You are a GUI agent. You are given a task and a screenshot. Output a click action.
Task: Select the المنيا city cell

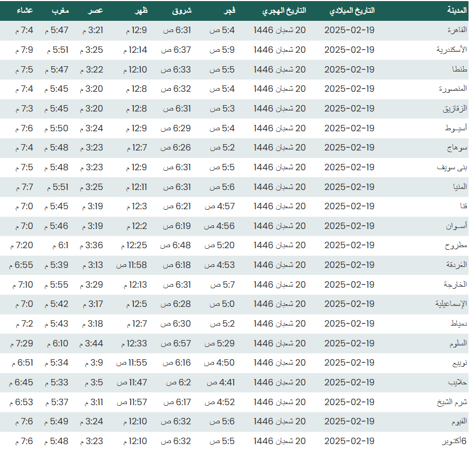(x=460, y=187)
